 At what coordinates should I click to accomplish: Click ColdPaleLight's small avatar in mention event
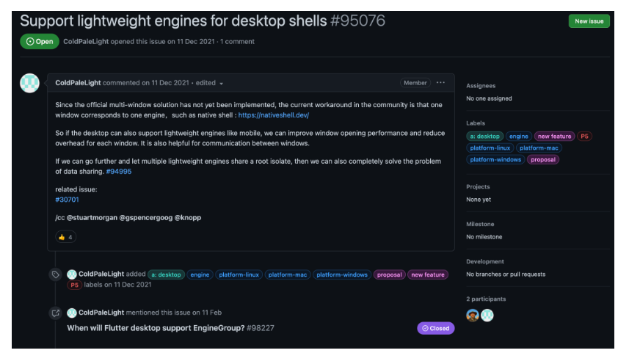pos(72,313)
